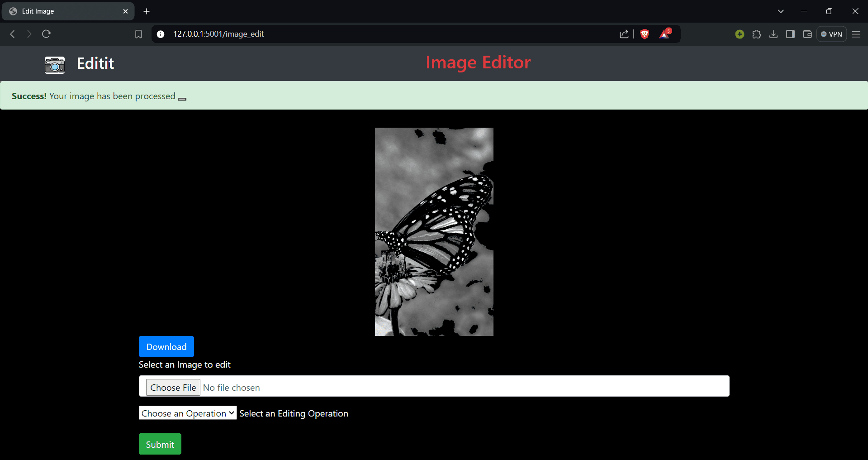Viewport: 868px width, 460px height.
Task: Click the Editit camera logo icon
Action: [x=55, y=64]
